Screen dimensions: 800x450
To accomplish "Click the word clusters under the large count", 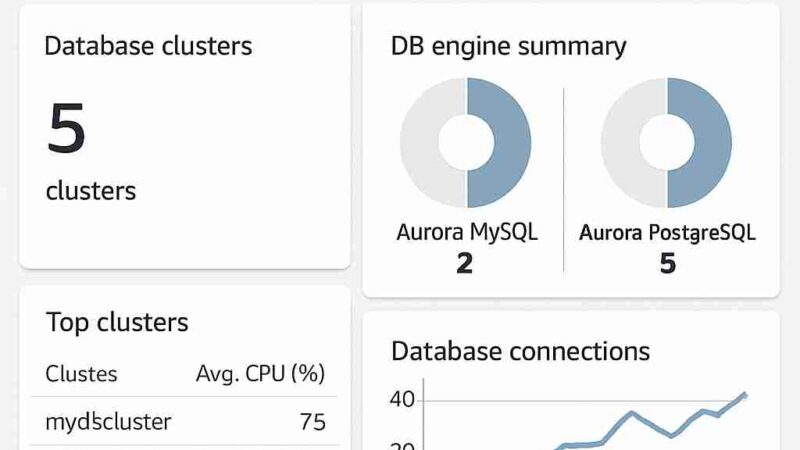I will pos(91,191).
